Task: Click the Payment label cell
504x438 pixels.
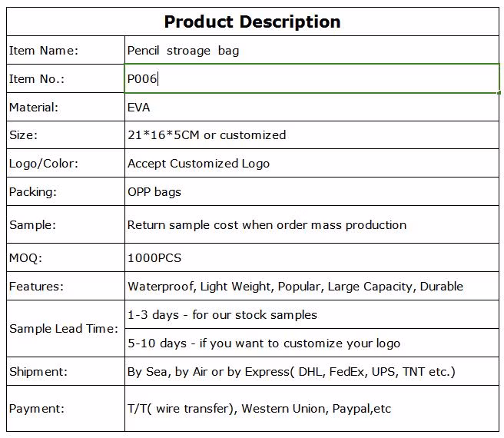Action: 65,409
